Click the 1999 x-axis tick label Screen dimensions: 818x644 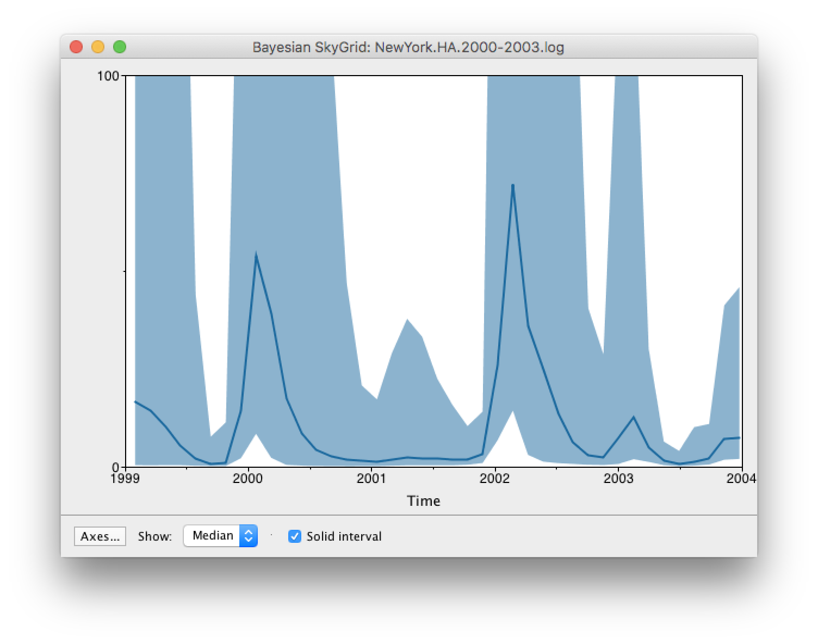pos(125,478)
